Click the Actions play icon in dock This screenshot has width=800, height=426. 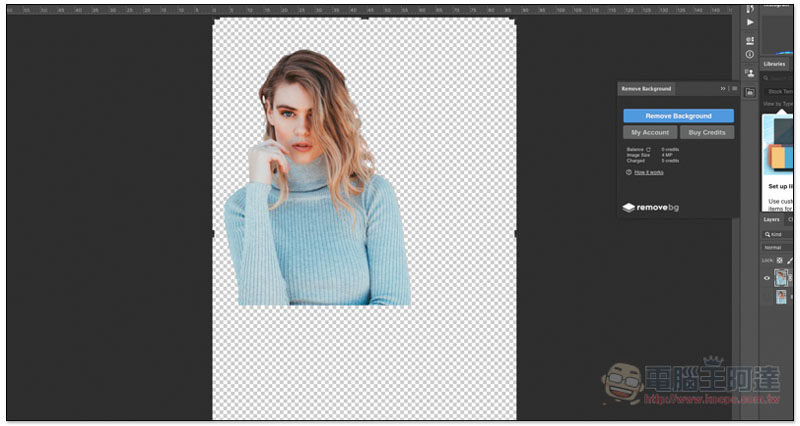coord(749,22)
